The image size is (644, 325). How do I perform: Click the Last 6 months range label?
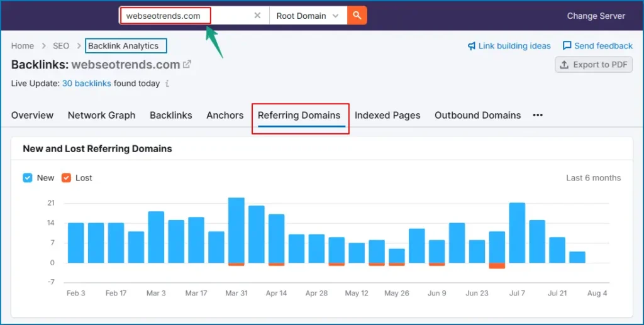(x=594, y=178)
